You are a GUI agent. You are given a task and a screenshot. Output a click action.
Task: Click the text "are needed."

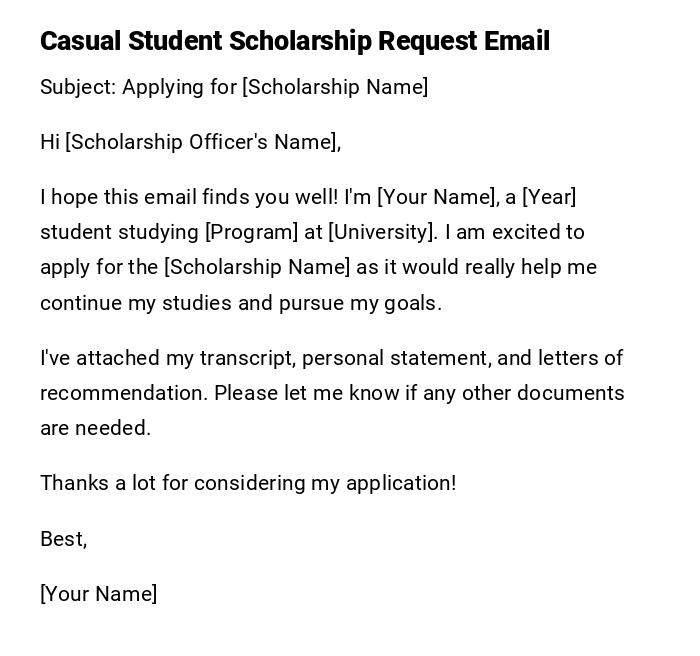pyautogui.click(x=95, y=428)
